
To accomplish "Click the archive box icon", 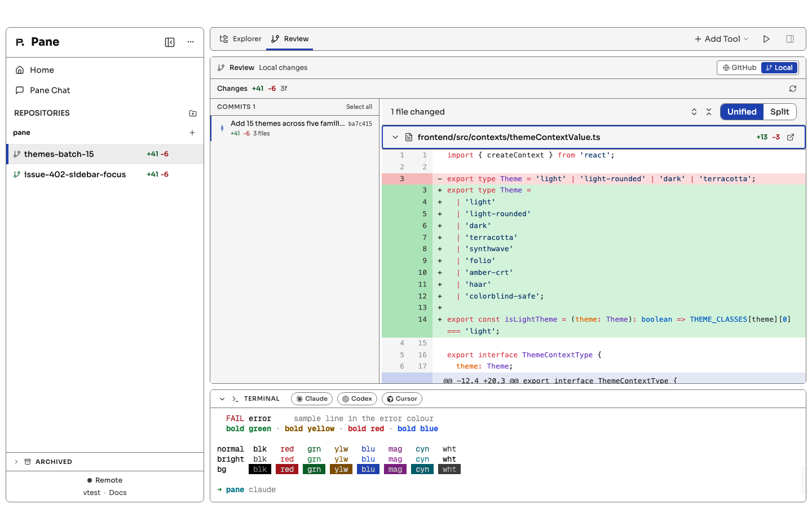I will click(x=28, y=462).
